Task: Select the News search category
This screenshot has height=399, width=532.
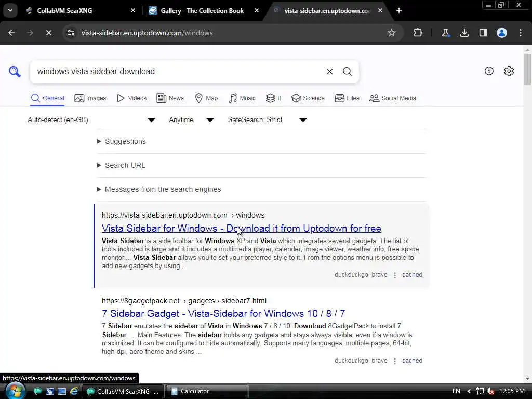Action: click(x=170, y=98)
